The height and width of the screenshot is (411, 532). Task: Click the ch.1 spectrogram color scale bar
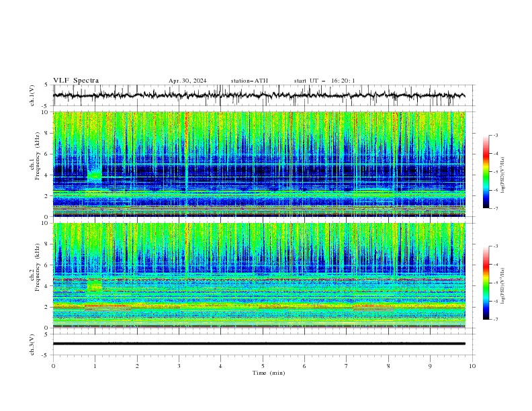486,172
